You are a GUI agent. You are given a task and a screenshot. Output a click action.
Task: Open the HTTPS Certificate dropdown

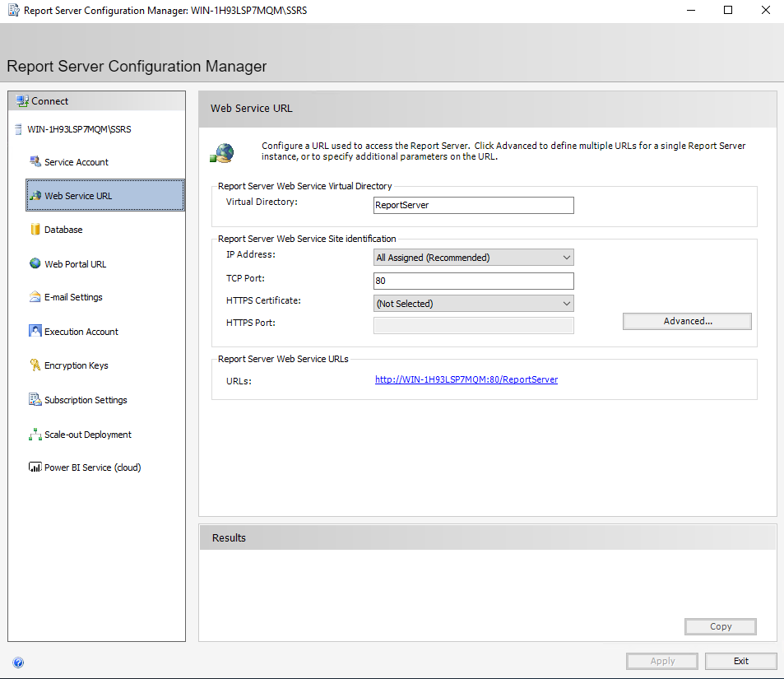click(565, 303)
